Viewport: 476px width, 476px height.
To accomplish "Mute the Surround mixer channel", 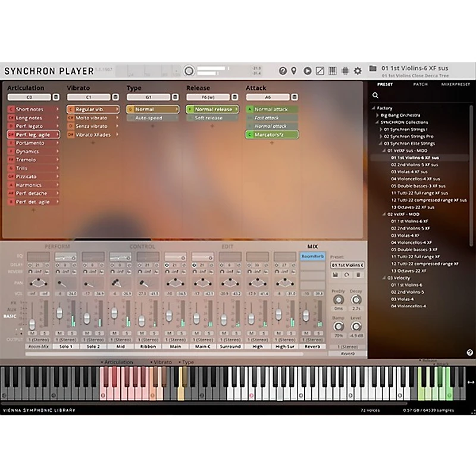I will pyautogui.click(x=225, y=332).
